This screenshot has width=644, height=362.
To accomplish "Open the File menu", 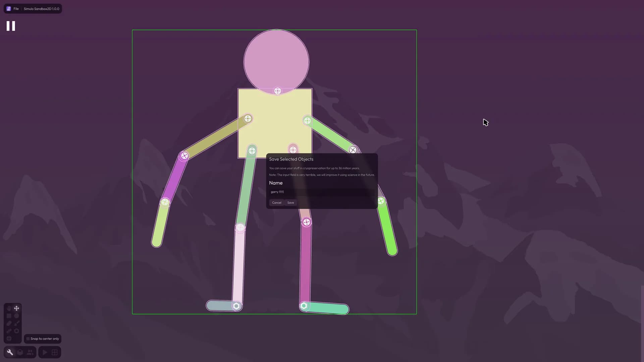I will (16, 9).
